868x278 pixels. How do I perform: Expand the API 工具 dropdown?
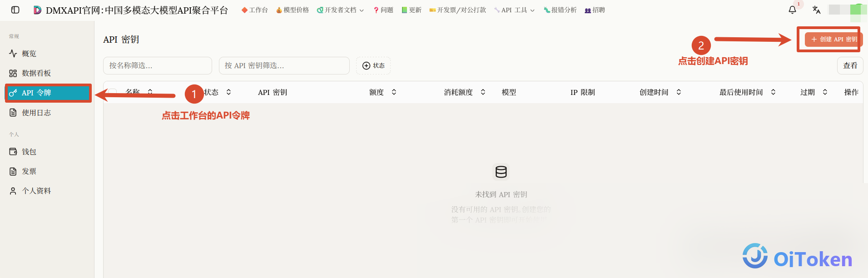(514, 10)
